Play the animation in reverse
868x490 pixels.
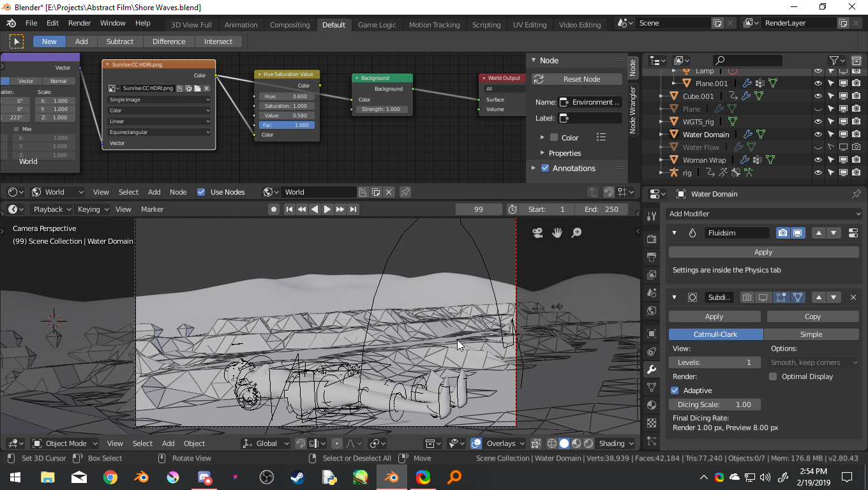click(x=315, y=209)
